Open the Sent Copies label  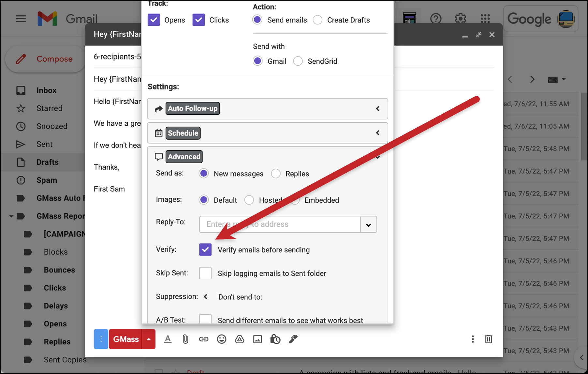pyautogui.click(x=65, y=360)
